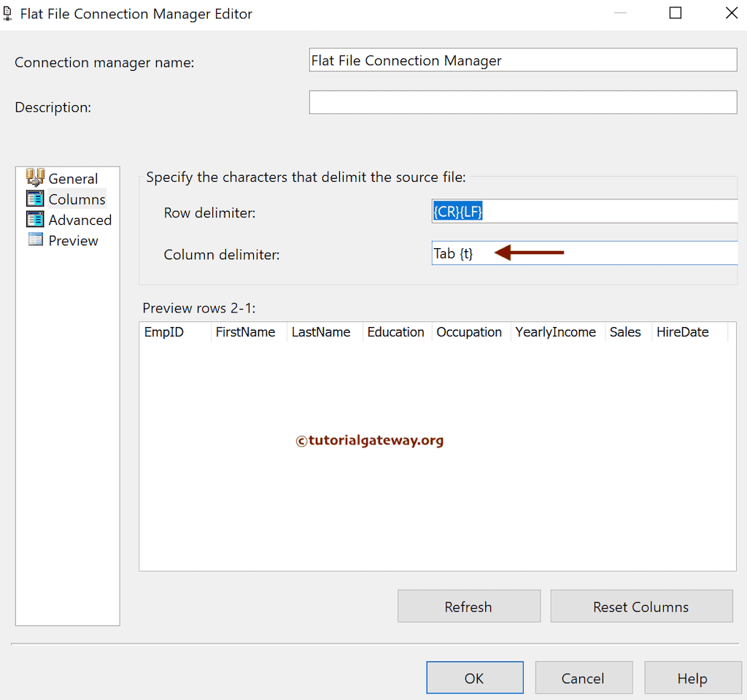Select the Columns page icon

pyautogui.click(x=35, y=199)
